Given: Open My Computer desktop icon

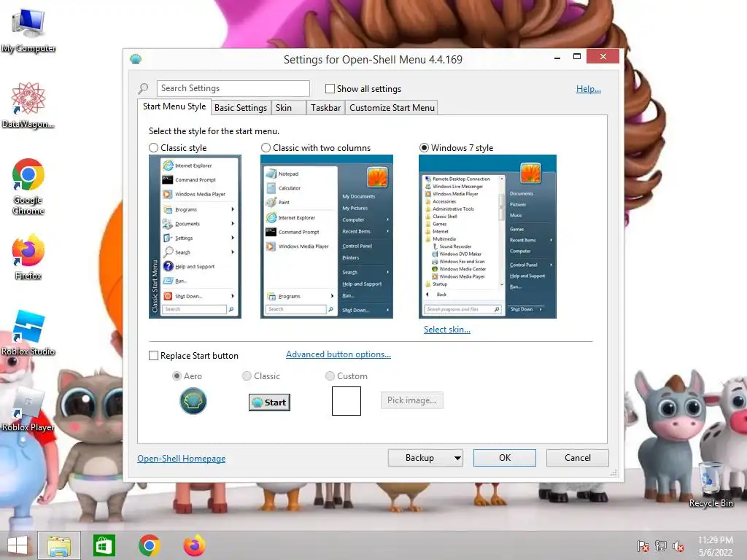Looking at the screenshot, I should [x=28, y=29].
